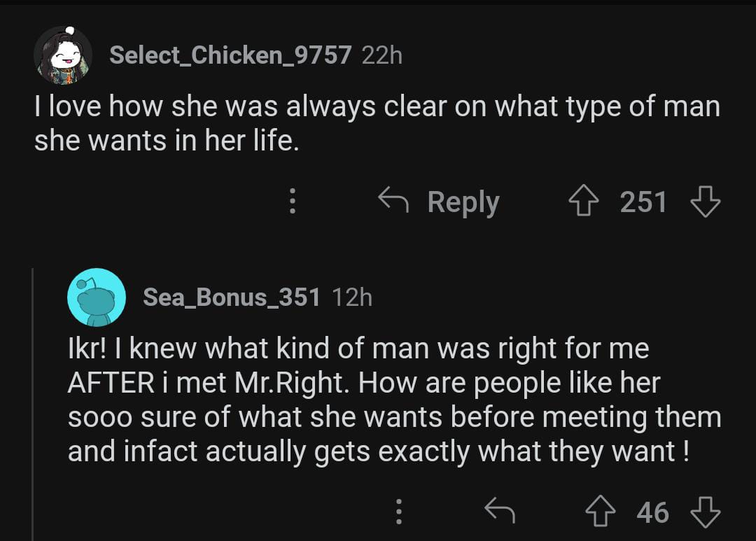756x541 pixels.
Task: Click reply arrow icon on Sea_Bonus_351 comment
Action: pyautogui.click(x=500, y=512)
